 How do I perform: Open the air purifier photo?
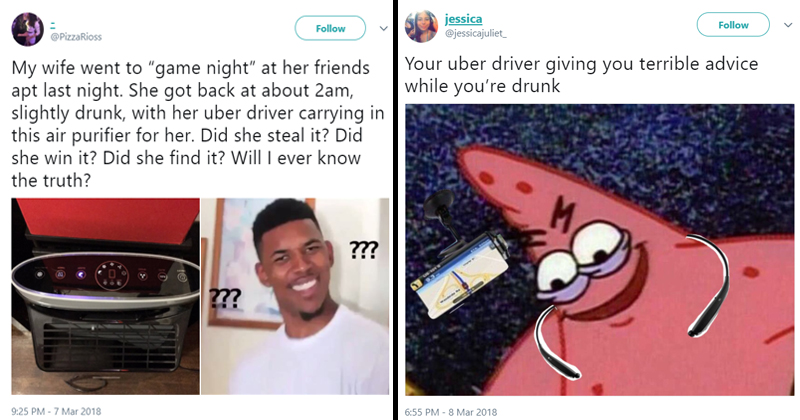coord(106,296)
